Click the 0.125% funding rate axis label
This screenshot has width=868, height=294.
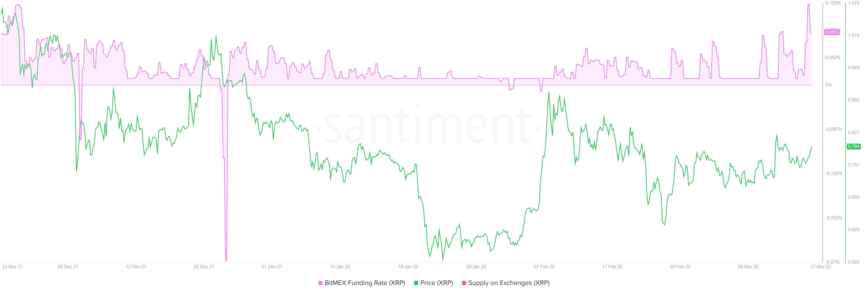click(x=833, y=3)
